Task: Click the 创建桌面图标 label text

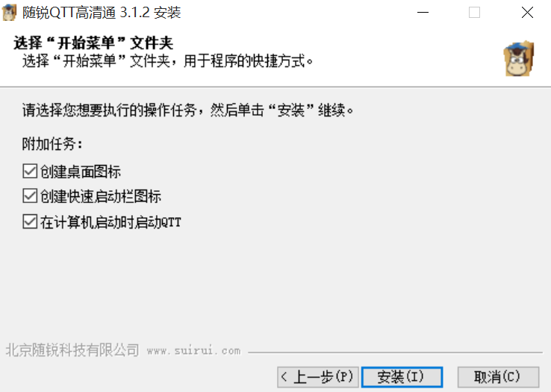Action: click(x=81, y=172)
